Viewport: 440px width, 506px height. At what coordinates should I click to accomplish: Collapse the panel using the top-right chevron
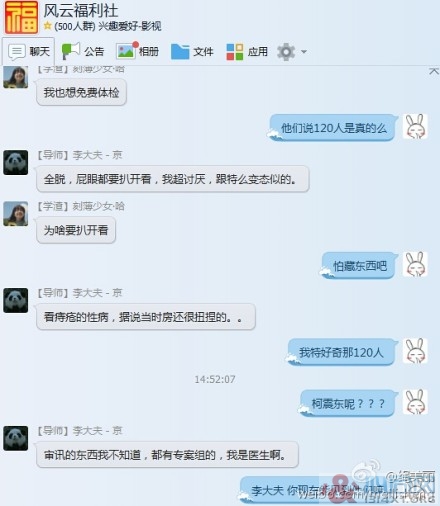tap(434, 71)
